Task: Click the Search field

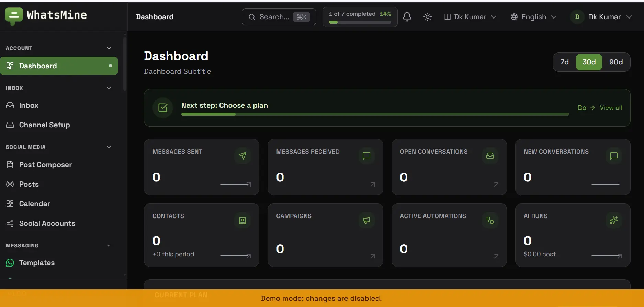Action: [x=279, y=17]
